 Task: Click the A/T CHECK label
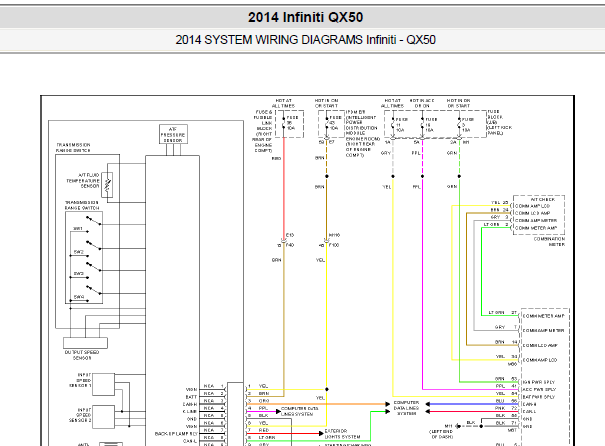click(542, 199)
